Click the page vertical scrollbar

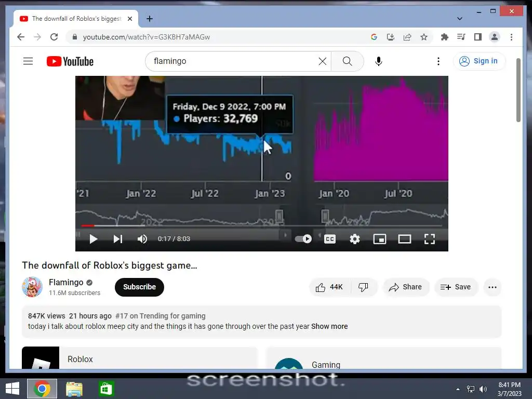pos(518,90)
